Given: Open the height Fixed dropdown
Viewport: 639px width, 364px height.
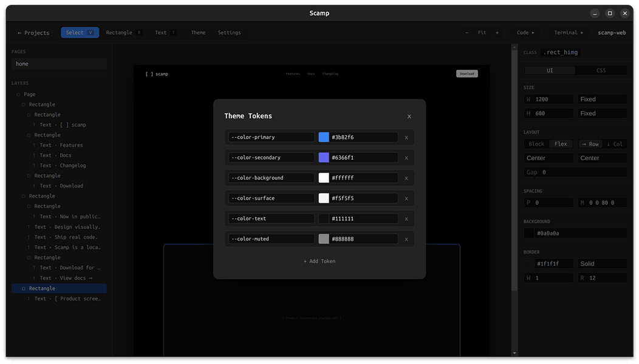Looking at the screenshot, I should (602, 113).
